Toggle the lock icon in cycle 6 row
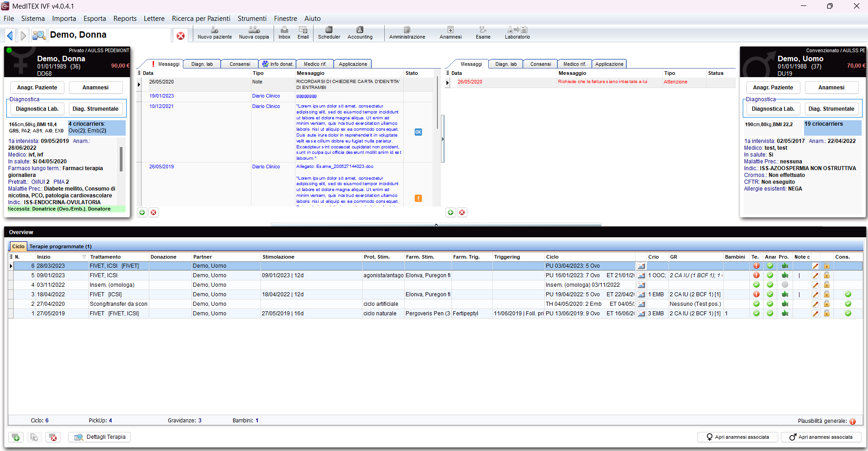 pos(827,266)
